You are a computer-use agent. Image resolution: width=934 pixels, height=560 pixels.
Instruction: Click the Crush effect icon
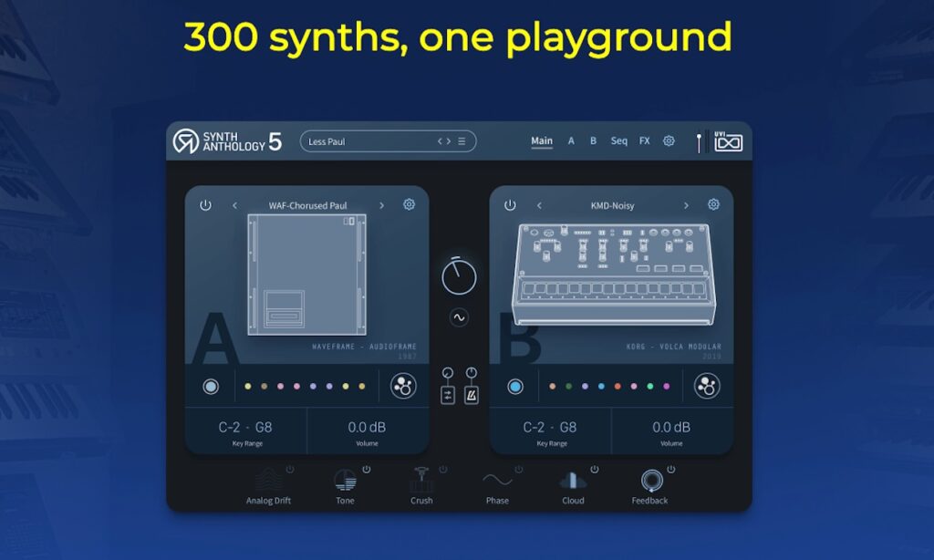point(421,480)
